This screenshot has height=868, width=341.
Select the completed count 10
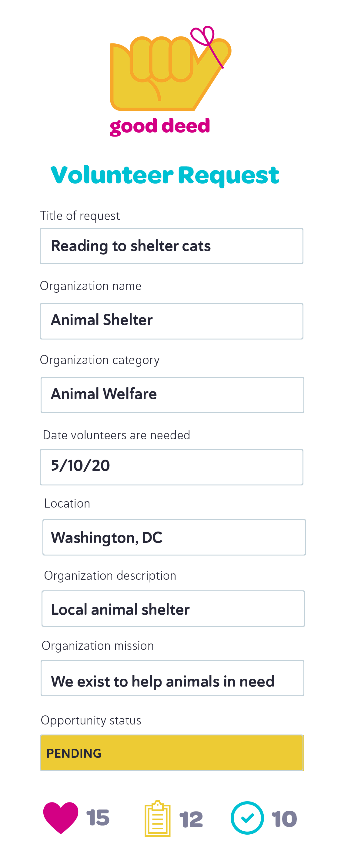tap(284, 819)
